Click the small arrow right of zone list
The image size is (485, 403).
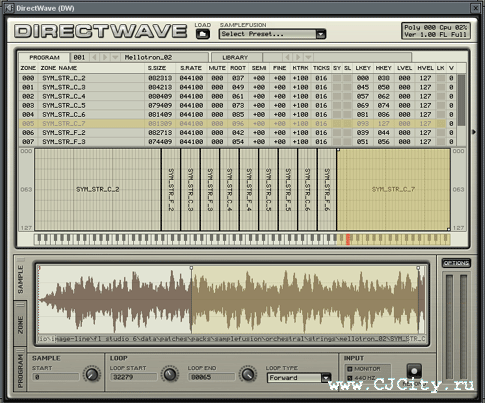pos(474,132)
